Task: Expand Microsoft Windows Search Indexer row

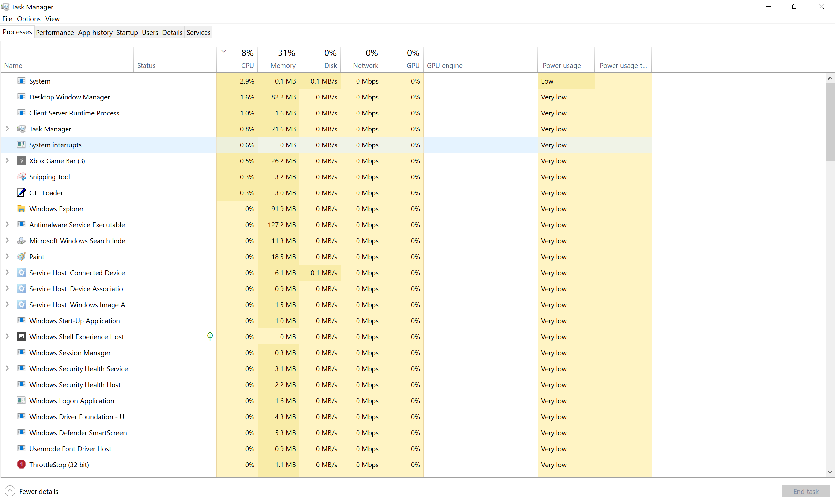Action: 7,240
